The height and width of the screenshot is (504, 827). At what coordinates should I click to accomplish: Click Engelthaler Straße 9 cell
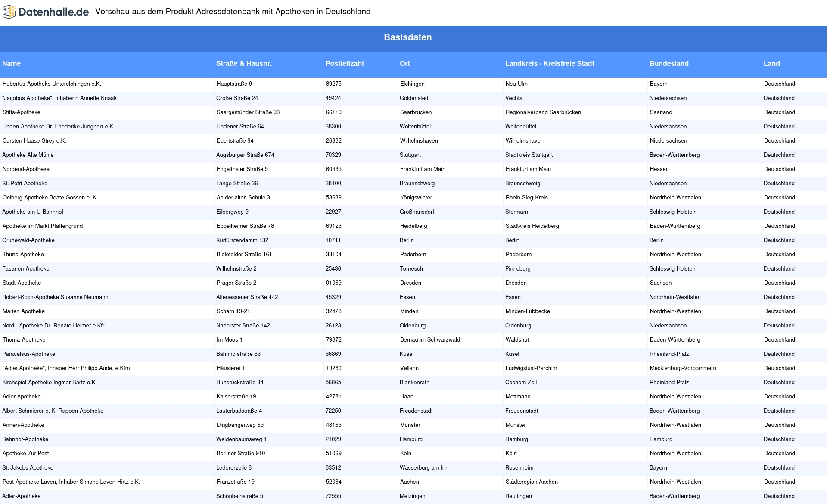click(242, 169)
